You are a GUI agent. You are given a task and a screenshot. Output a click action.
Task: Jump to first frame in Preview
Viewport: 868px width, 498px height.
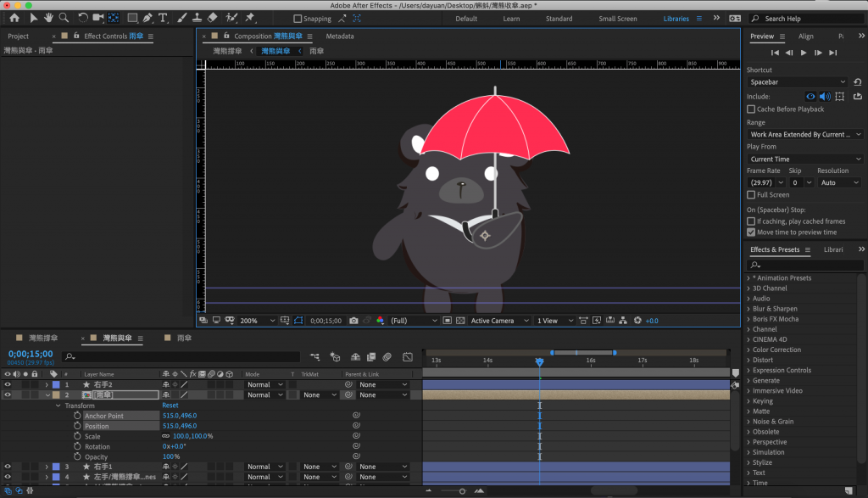[x=775, y=53]
